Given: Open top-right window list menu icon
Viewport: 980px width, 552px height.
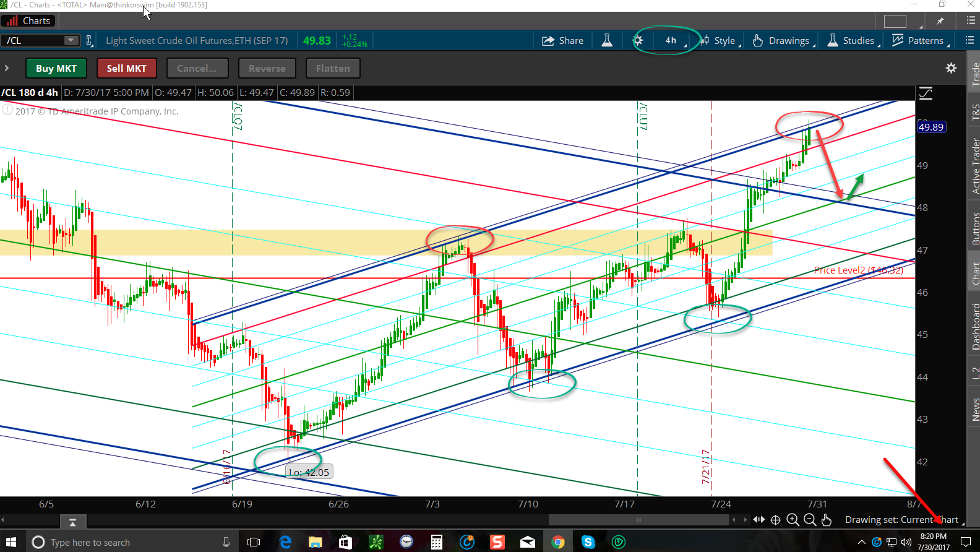Looking at the screenshot, I should coord(970,20).
